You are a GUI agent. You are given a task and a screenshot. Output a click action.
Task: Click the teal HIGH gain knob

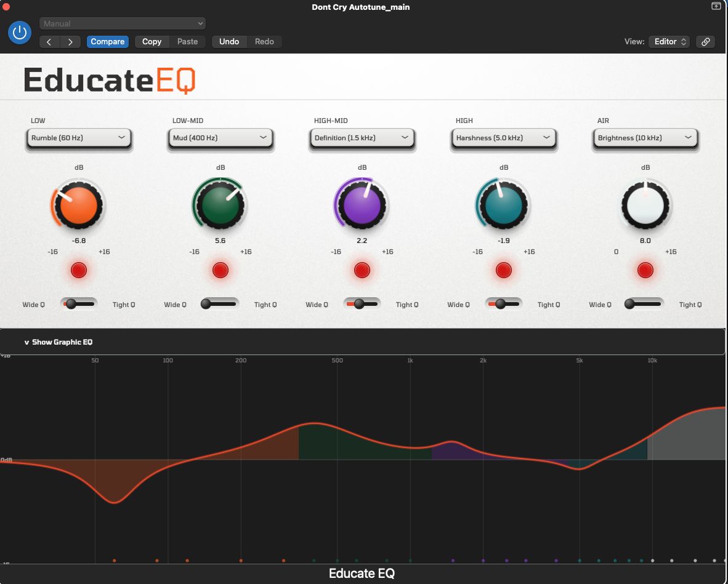503,205
